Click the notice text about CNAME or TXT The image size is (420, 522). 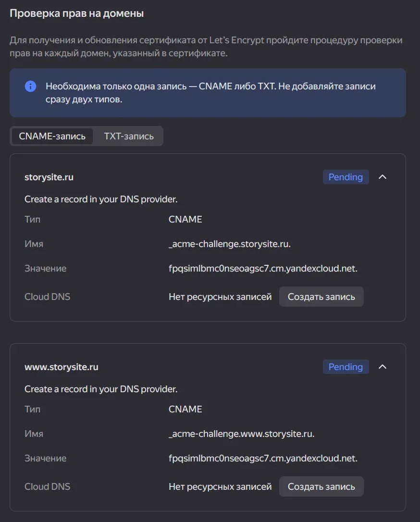[210, 93]
